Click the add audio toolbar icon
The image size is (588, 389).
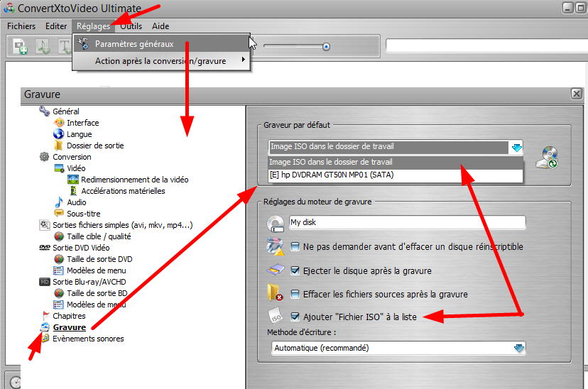43,46
